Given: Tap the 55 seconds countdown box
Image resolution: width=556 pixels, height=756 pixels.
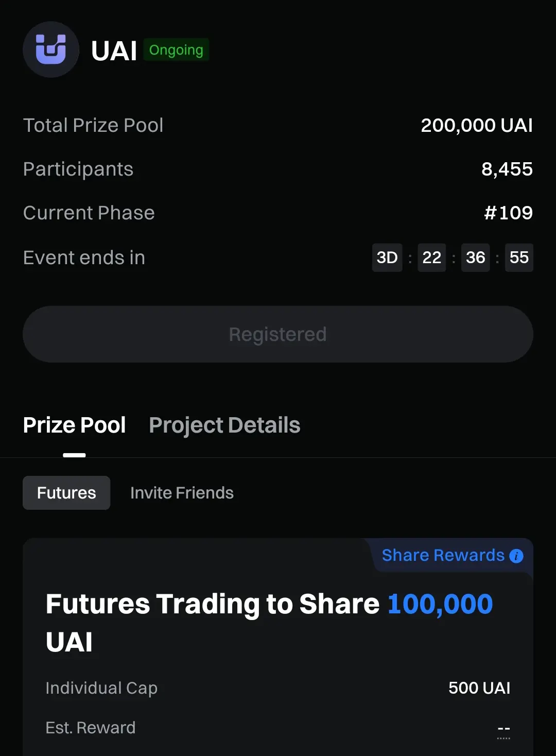Looking at the screenshot, I should (x=519, y=257).
